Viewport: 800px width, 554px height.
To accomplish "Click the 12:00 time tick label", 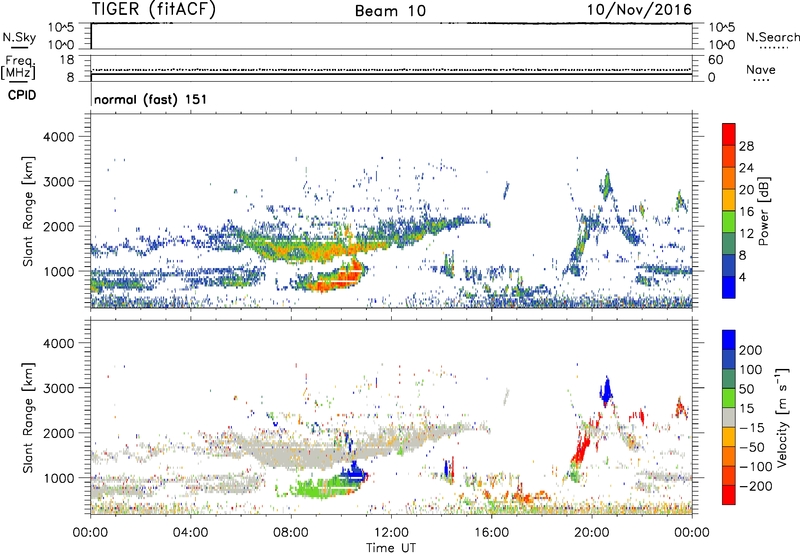I will (391, 533).
